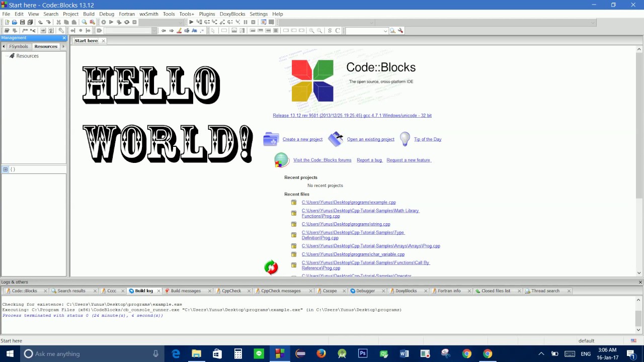This screenshot has width=644, height=362.
Task: Click the Start page vertical scrollbar
Action: tap(639, 161)
